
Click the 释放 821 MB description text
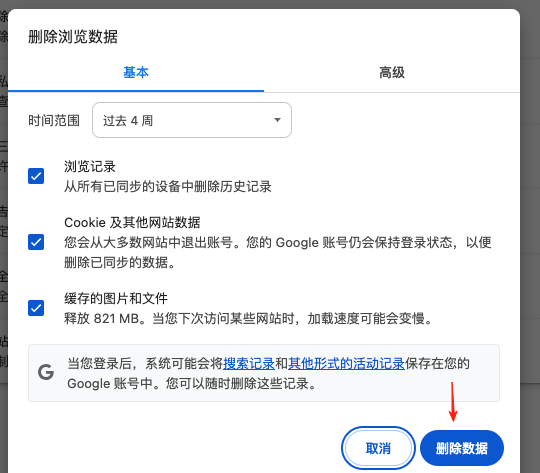[x=249, y=318]
